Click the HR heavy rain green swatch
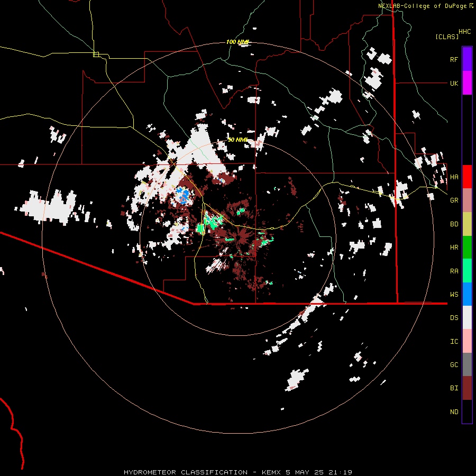Image resolution: width=476 pixels, height=476 pixels. tap(467, 248)
